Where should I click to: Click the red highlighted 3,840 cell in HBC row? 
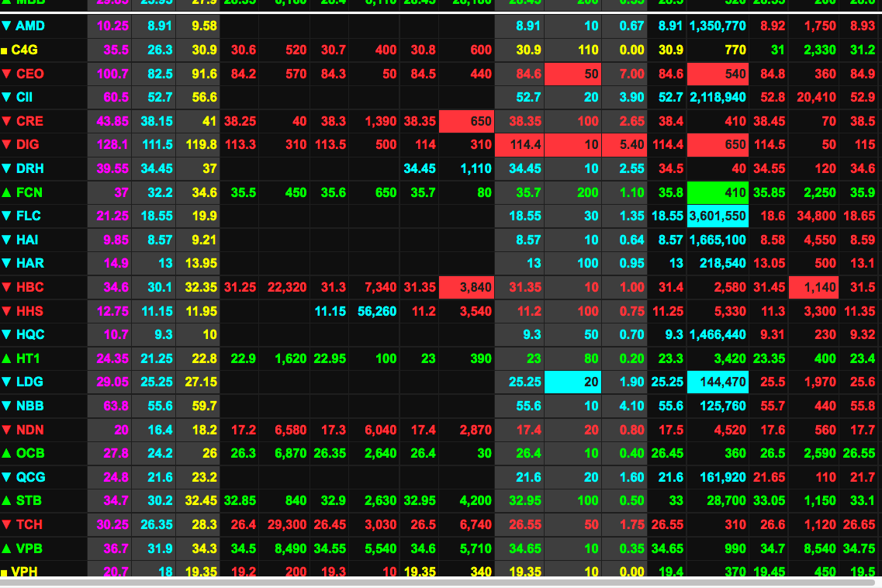466,288
